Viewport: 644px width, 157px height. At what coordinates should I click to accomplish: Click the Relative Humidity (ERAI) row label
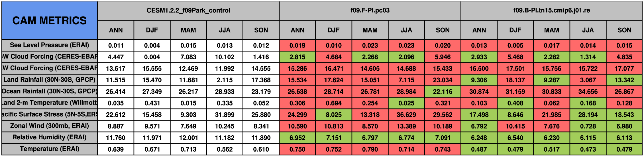49,137
